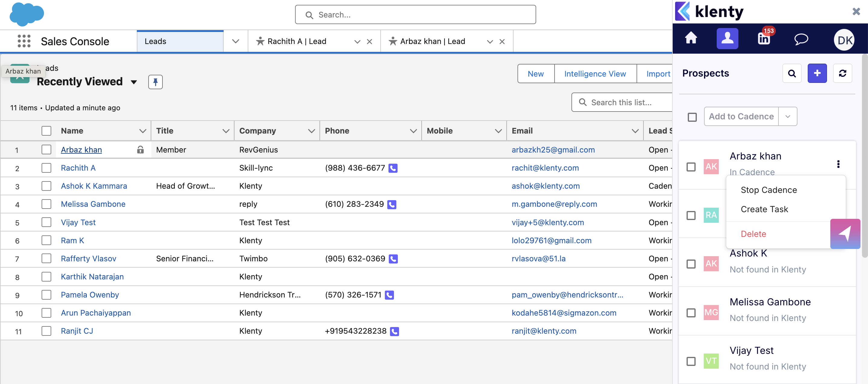
Task: Select the Vijay Test prospect checkbox in Klenty
Action: click(x=691, y=361)
